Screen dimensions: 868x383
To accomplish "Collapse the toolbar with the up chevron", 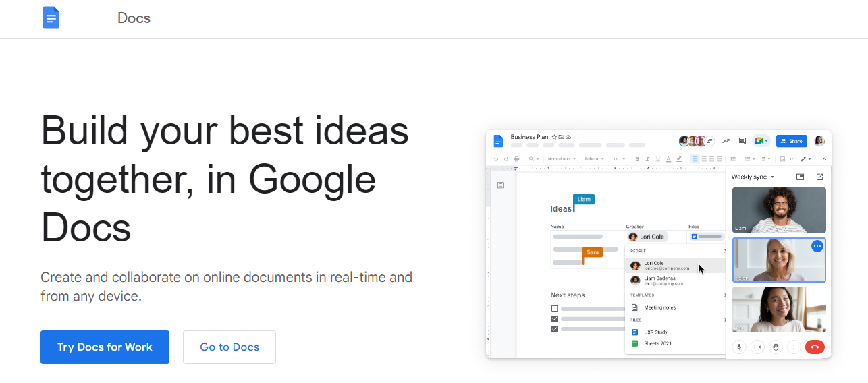I will coord(824,159).
